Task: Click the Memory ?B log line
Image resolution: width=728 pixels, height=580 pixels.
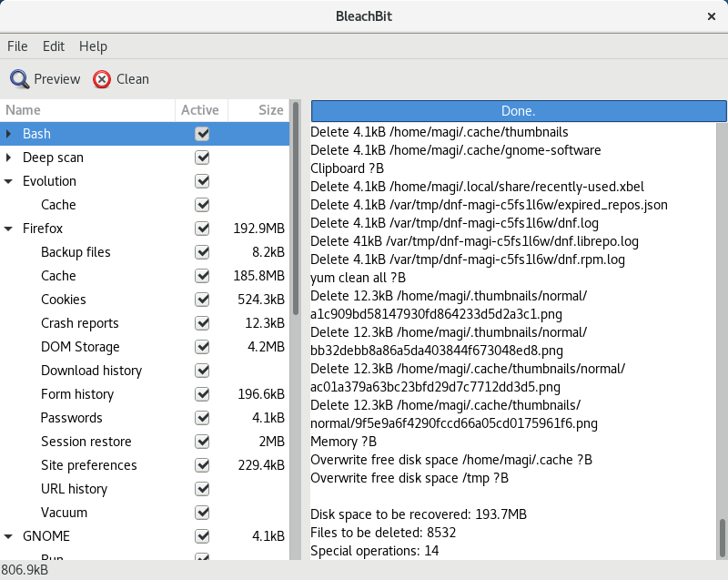Action: (343, 442)
